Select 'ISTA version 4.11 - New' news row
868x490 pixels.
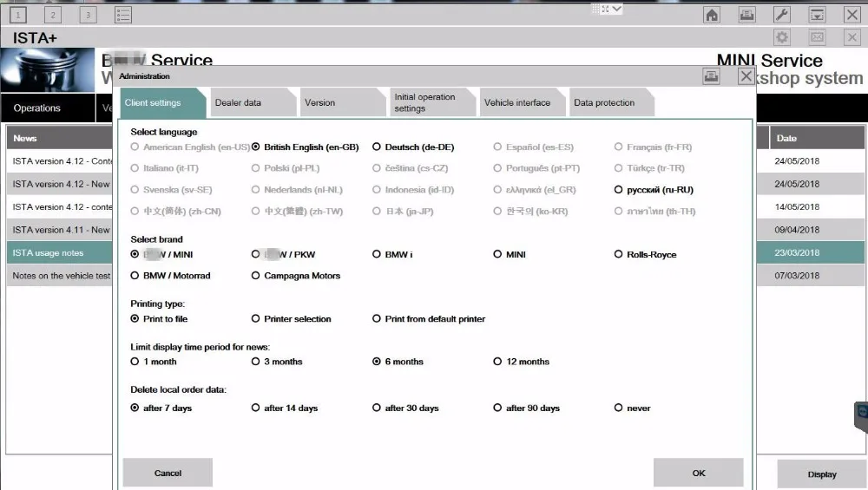[59, 230]
